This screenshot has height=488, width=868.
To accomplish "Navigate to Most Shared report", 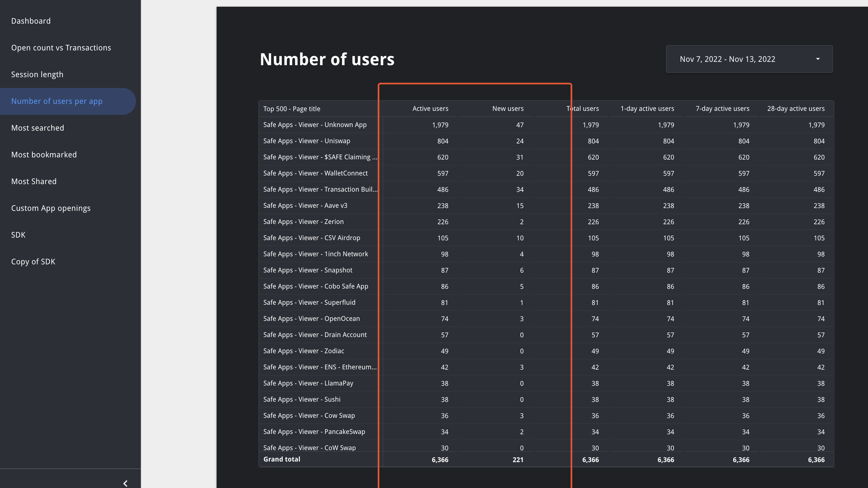I will [x=34, y=181].
